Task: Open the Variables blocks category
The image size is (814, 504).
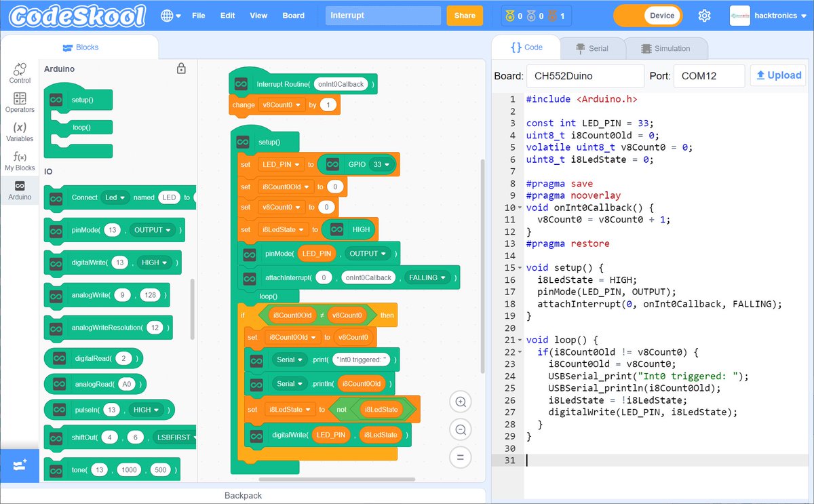Action: point(20,132)
